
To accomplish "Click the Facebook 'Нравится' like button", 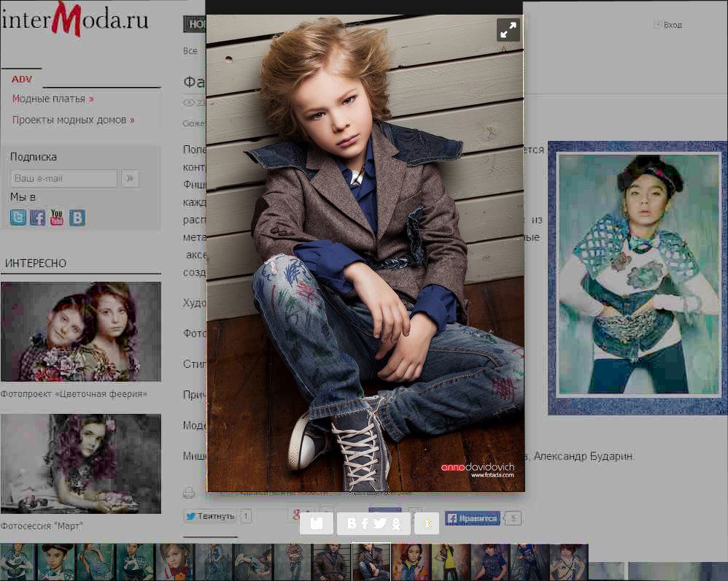I will click(473, 517).
